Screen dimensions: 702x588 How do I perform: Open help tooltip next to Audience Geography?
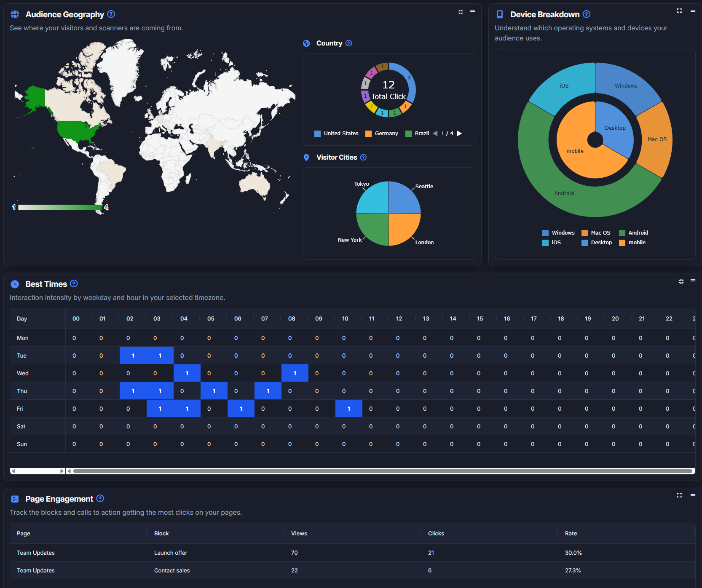point(111,14)
